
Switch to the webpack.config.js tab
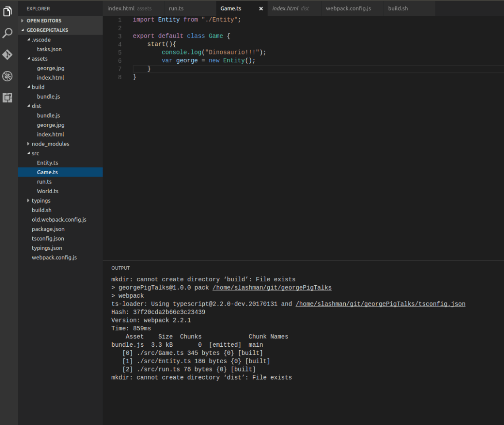348,8
